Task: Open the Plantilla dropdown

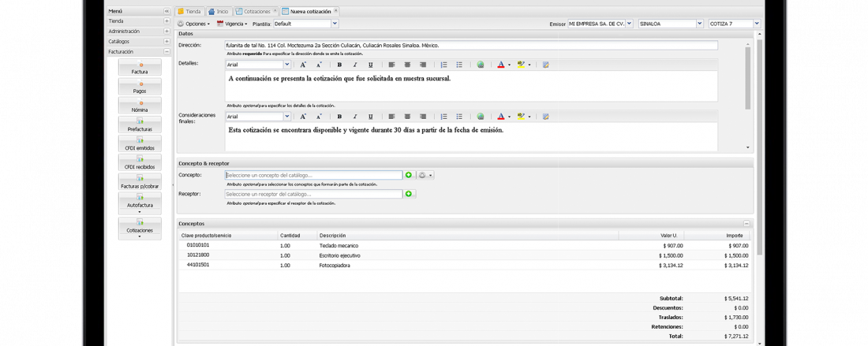Action: [x=335, y=24]
